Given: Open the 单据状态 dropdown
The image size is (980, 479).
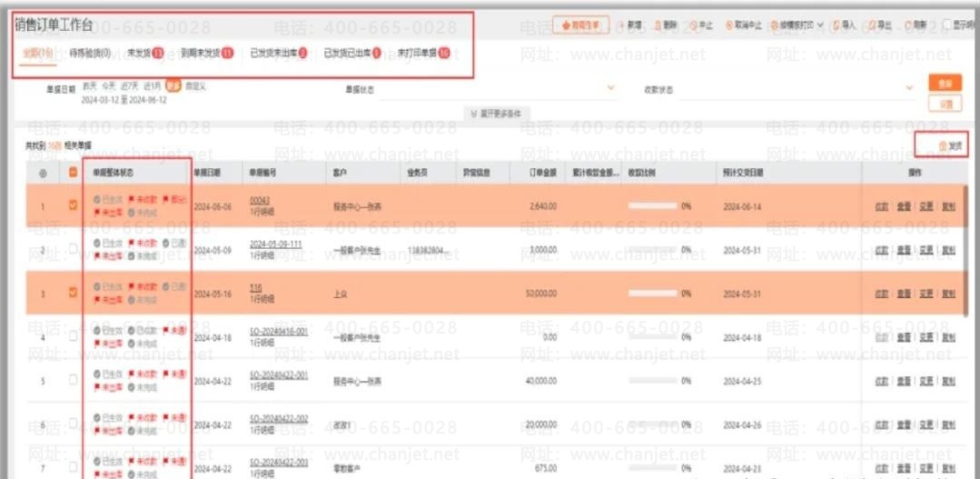Looking at the screenshot, I should click(497, 89).
